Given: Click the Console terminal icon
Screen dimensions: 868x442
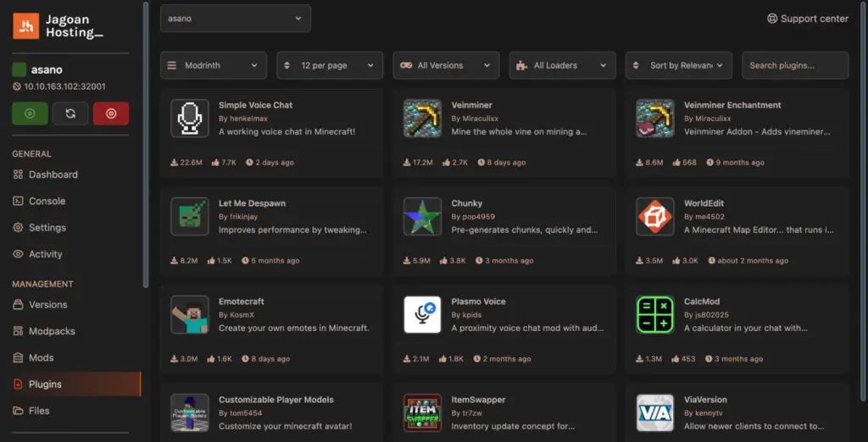Looking at the screenshot, I should click(x=19, y=202).
